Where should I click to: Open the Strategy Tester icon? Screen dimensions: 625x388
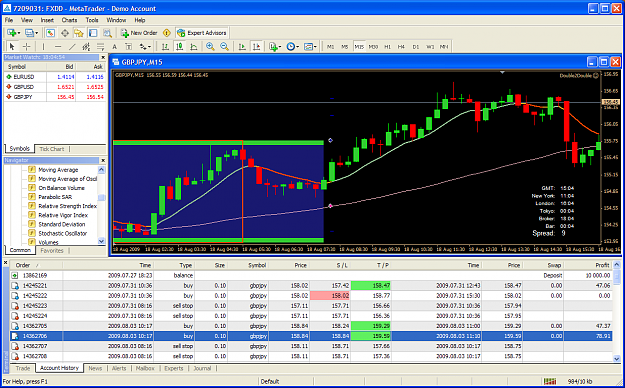pyautogui.click(x=107, y=33)
